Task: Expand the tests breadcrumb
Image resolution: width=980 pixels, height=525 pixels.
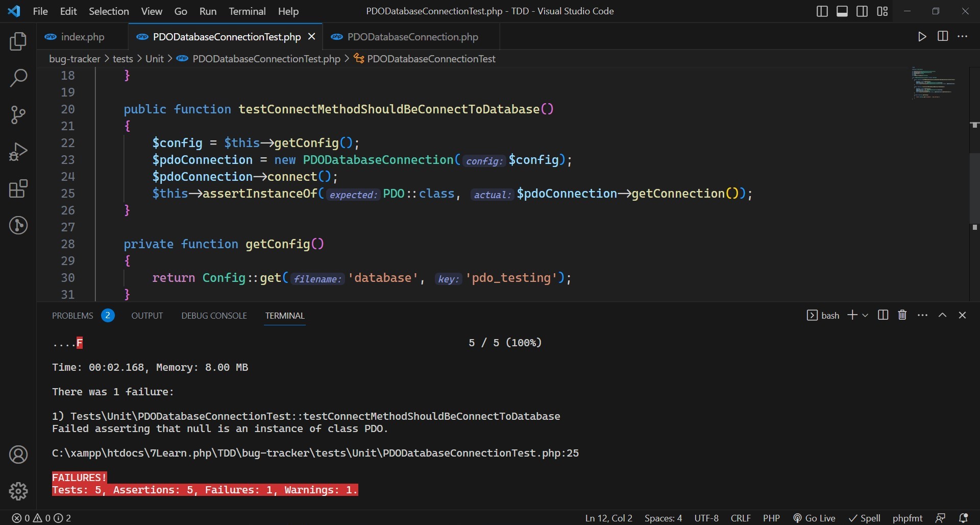Action: pyautogui.click(x=122, y=59)
